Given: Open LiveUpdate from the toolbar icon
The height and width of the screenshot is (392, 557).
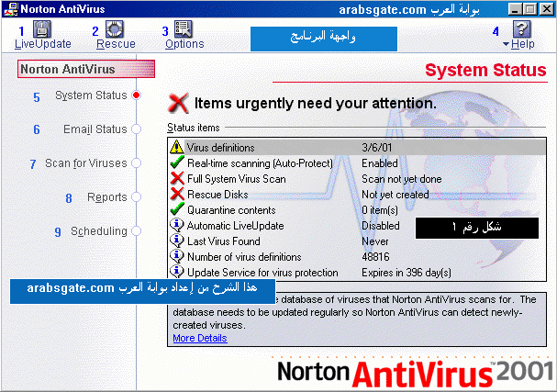Looking at the screenshot, I should (x=42, y=29).
